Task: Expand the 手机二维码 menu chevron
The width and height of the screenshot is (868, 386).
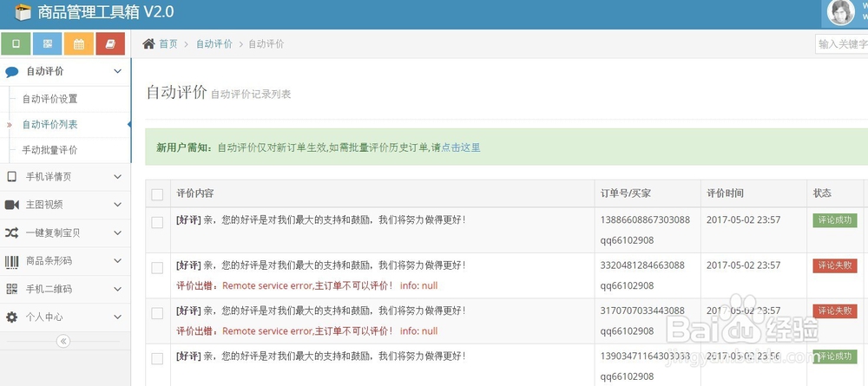Action: coord(117,289)
